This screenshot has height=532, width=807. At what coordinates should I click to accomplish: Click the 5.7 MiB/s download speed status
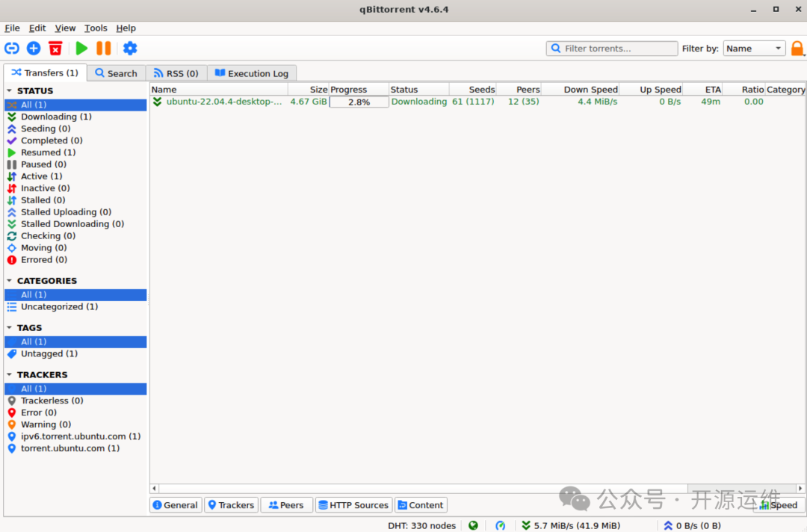click(x=571, y=525)
